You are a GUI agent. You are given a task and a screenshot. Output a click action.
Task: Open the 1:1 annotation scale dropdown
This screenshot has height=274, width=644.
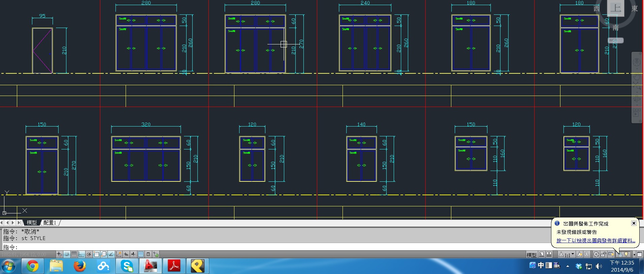tap(567, 255)
